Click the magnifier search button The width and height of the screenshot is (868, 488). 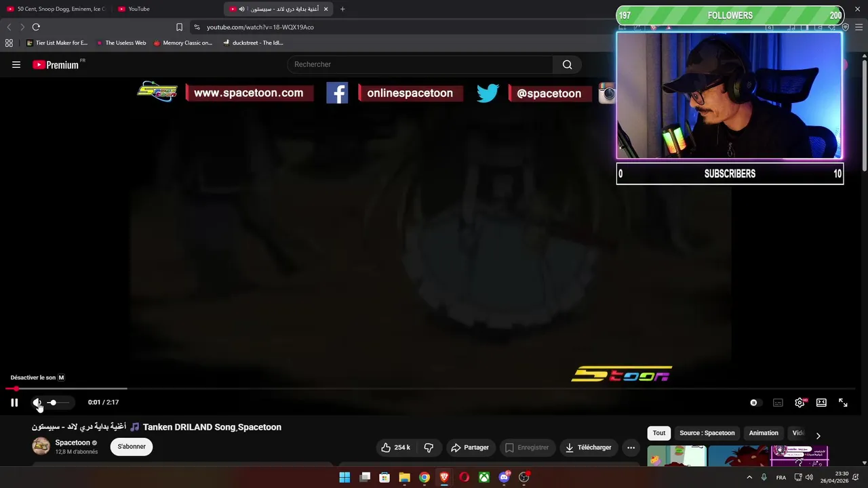click(568, 64)
